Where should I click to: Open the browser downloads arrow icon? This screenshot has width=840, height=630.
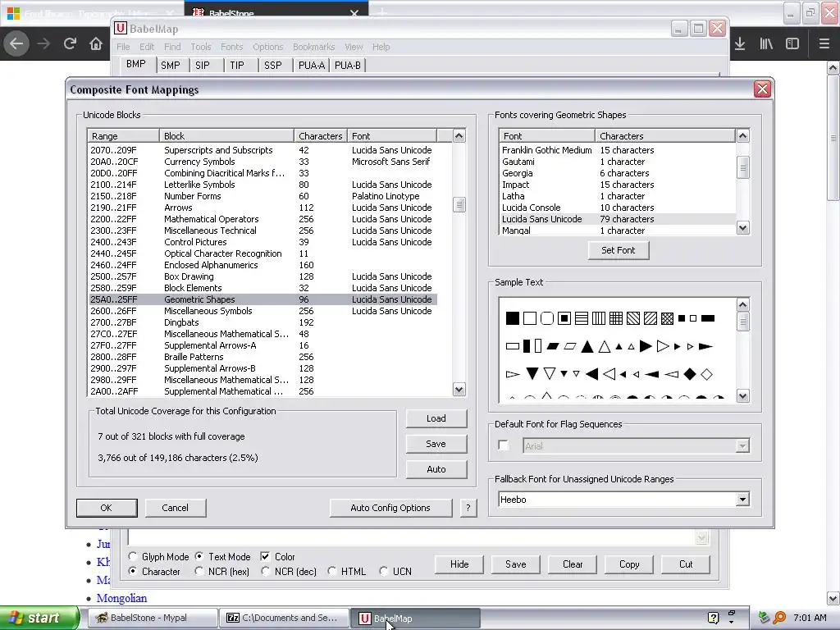click(x=740, y=43)
